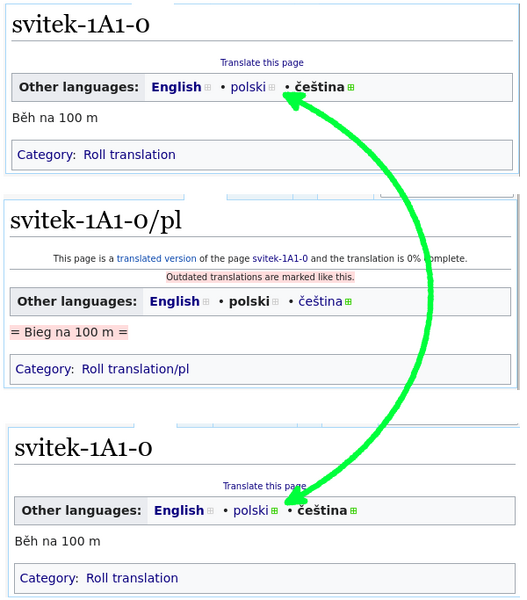This screenshot has height=600, width=527.
Task: Click 'Outdated translations are marked like this.' notice
Action: [x=260, y=277]
